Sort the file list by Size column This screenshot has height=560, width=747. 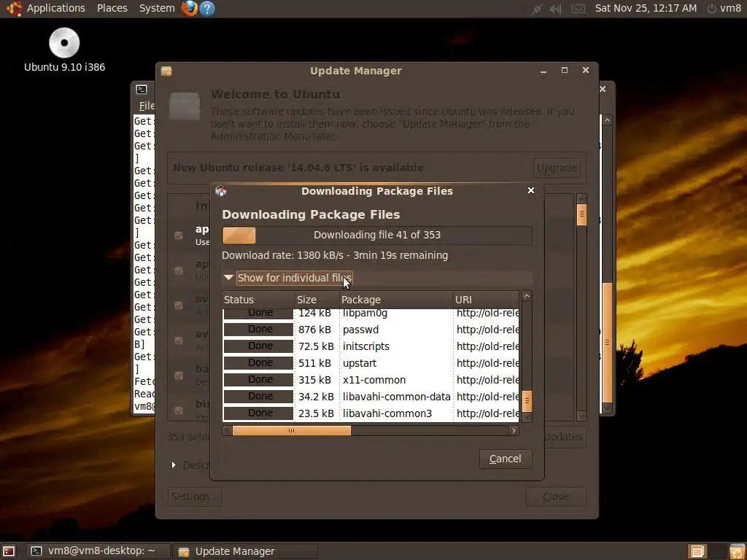coord(317,300)
